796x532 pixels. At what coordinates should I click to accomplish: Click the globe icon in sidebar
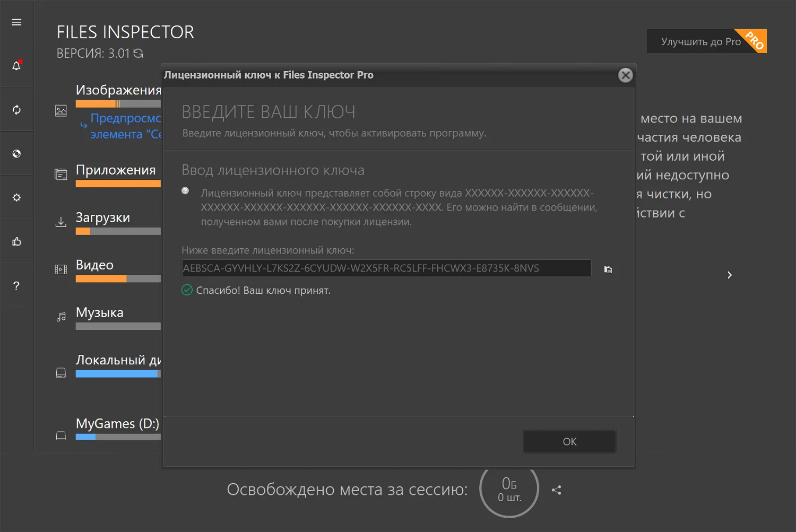click(16, 154)
